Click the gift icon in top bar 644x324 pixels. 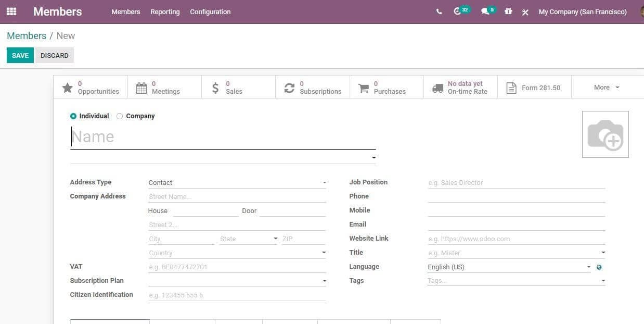[x=508, y=11]
